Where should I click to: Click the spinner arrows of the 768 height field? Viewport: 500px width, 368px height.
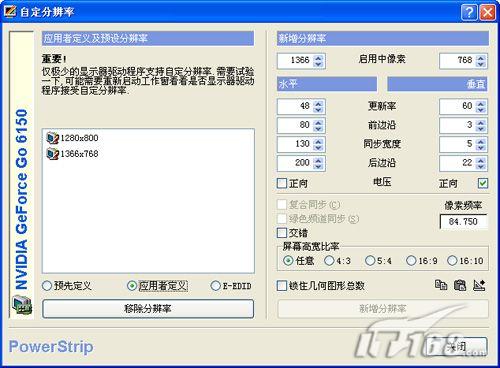481,61
